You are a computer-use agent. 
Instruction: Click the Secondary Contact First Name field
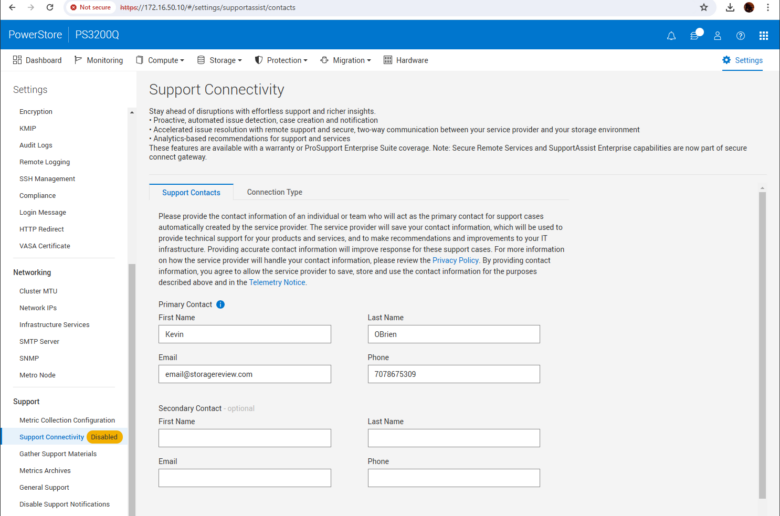click(245, 438)
